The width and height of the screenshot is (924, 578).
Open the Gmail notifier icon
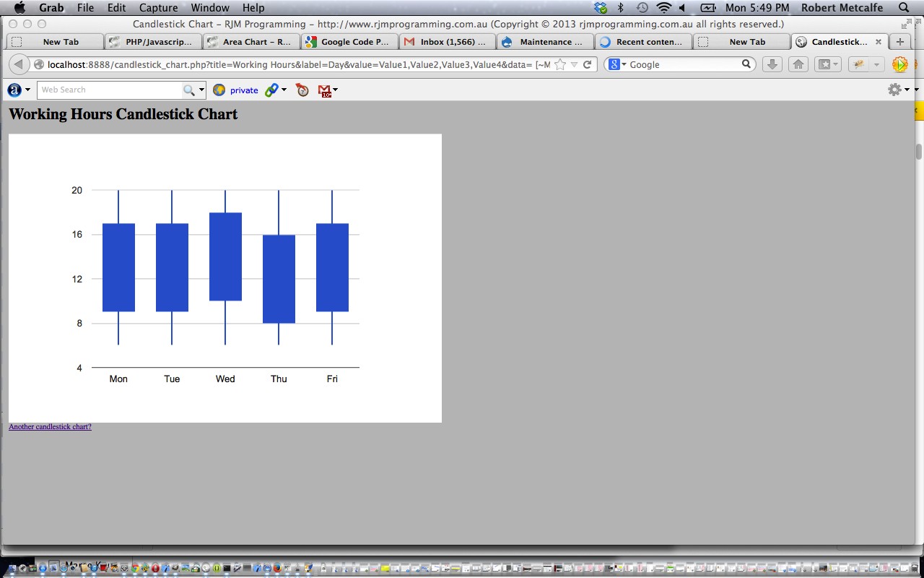324,90
